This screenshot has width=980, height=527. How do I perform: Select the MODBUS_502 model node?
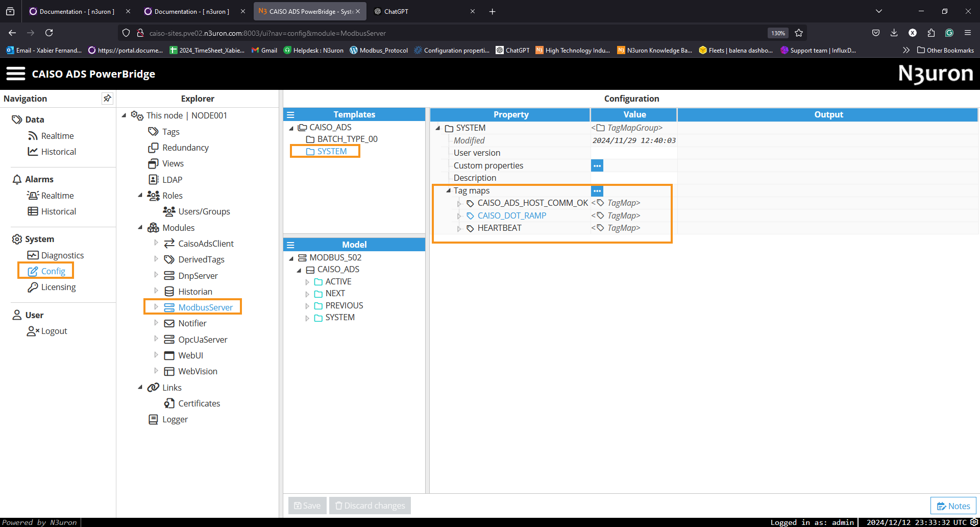(x=330, y=257)
